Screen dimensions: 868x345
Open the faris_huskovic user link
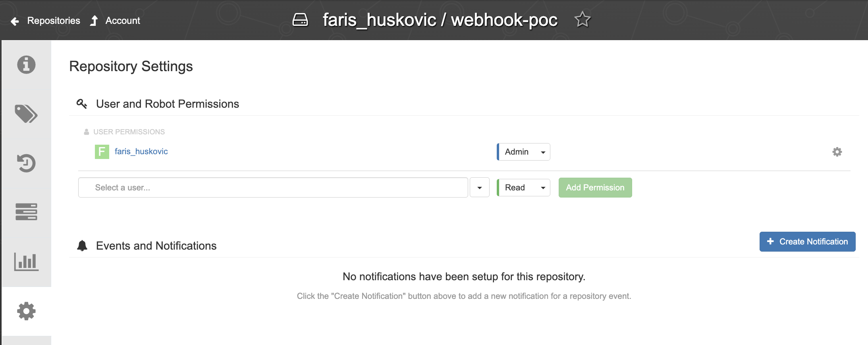click(x=141, y=151)
